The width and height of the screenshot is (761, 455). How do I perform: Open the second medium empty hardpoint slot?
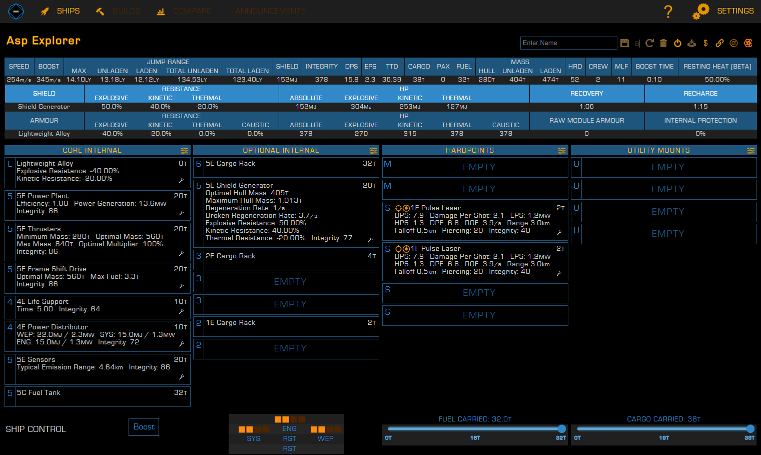[x=475, y=189]
